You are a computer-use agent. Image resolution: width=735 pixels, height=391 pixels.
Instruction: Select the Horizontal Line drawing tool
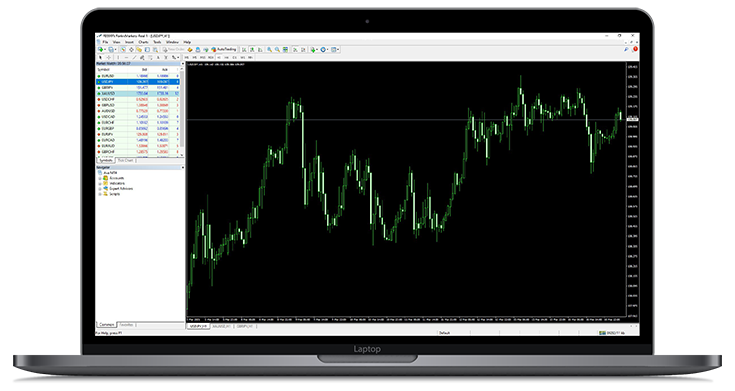[x=126, y=57]
